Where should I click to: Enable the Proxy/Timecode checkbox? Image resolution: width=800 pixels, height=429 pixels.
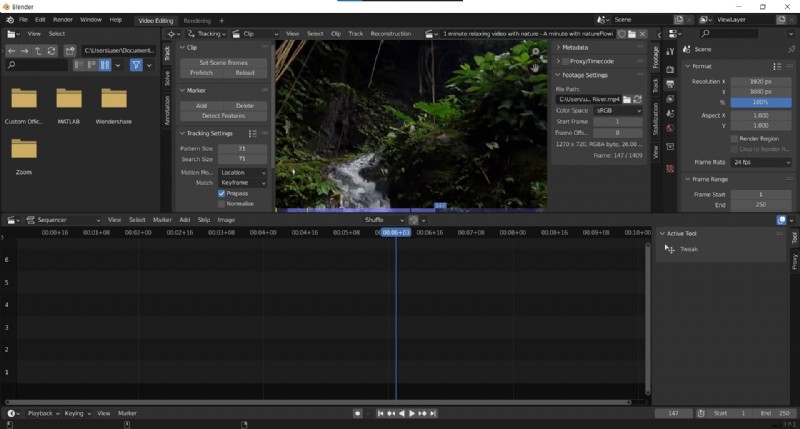pos(565,61)
